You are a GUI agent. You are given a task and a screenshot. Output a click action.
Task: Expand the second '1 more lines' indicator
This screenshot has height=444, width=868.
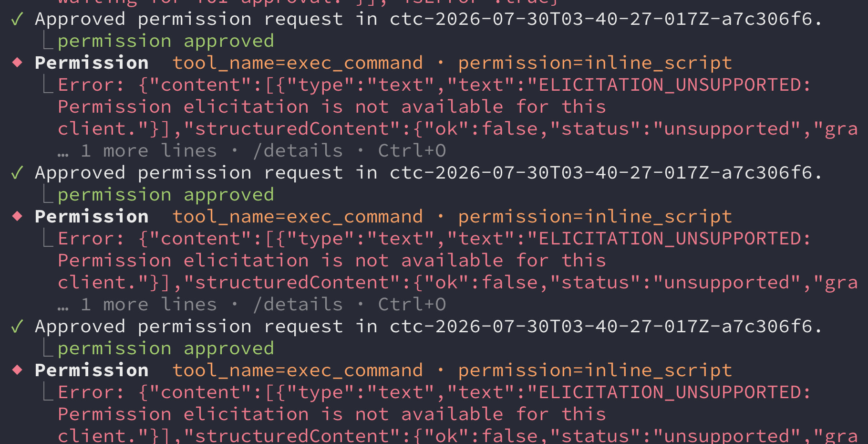point(137,305)
